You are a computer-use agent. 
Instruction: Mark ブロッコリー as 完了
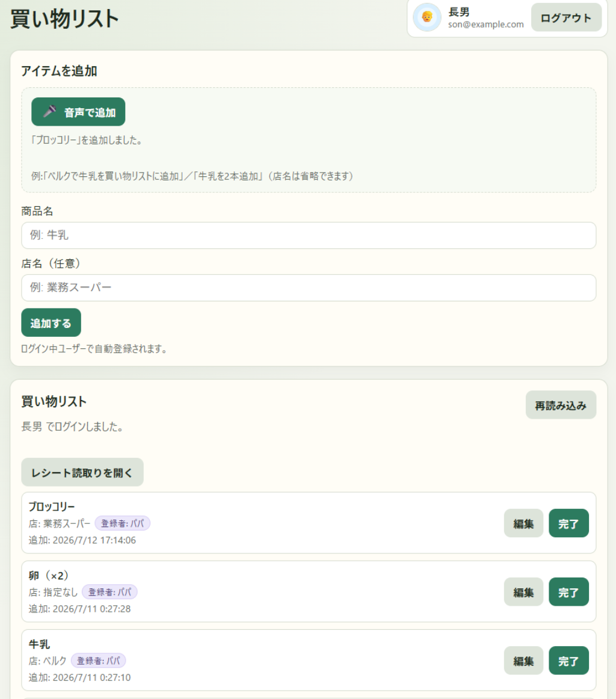tap(568, 523)
